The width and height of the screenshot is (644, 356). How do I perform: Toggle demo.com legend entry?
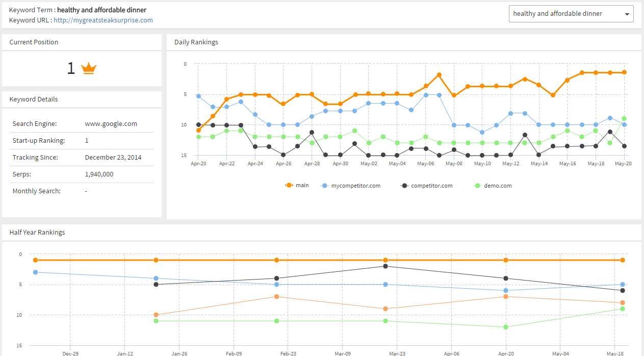(493, 186)
